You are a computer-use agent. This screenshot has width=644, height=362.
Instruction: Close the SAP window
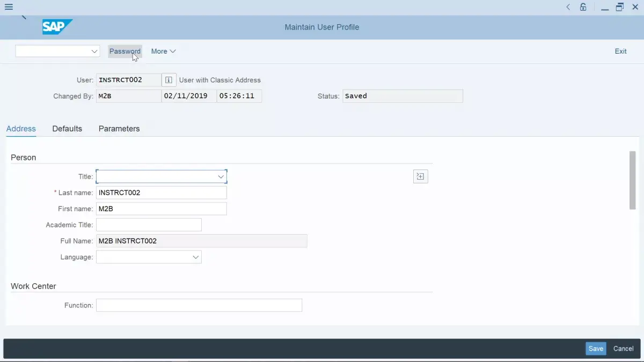[635, 7]
